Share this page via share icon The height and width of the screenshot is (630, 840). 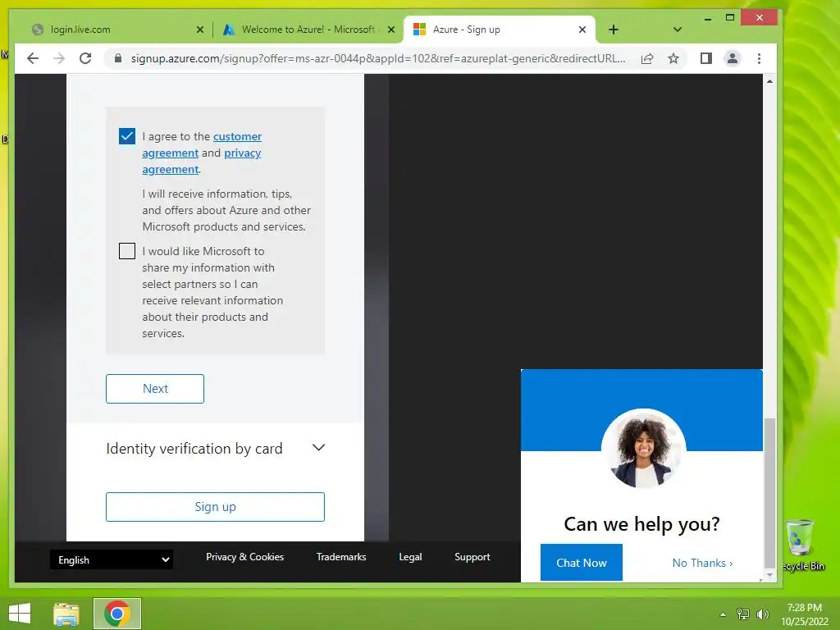647,58
